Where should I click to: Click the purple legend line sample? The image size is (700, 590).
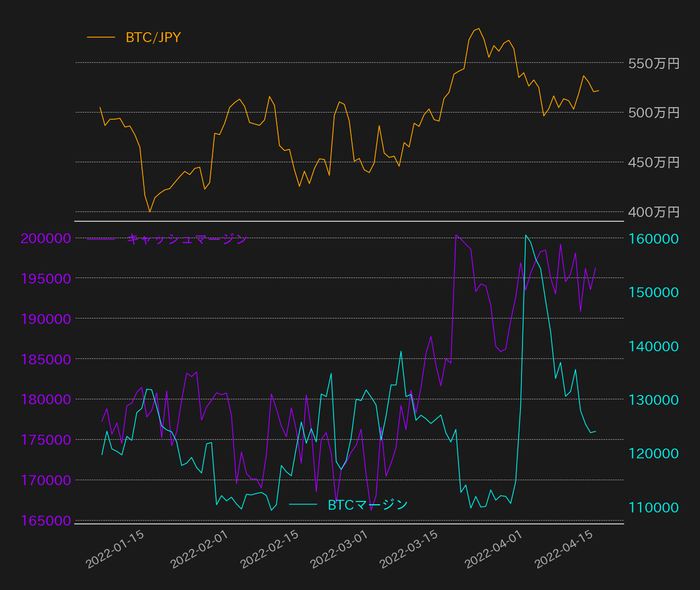click(x=101, y=239)
